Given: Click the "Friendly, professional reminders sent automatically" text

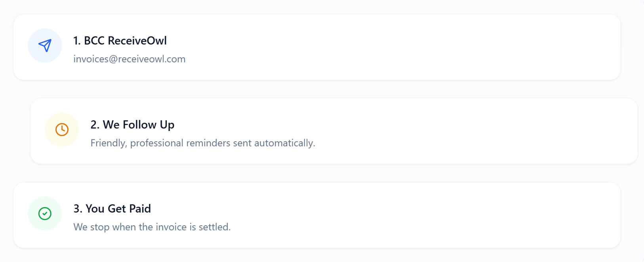Looking at the screenshot, I should [202, 143].
